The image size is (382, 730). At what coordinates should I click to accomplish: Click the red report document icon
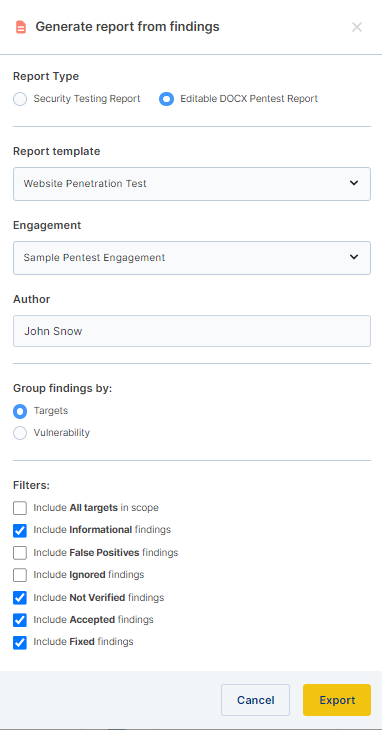(x=20, y=27)
